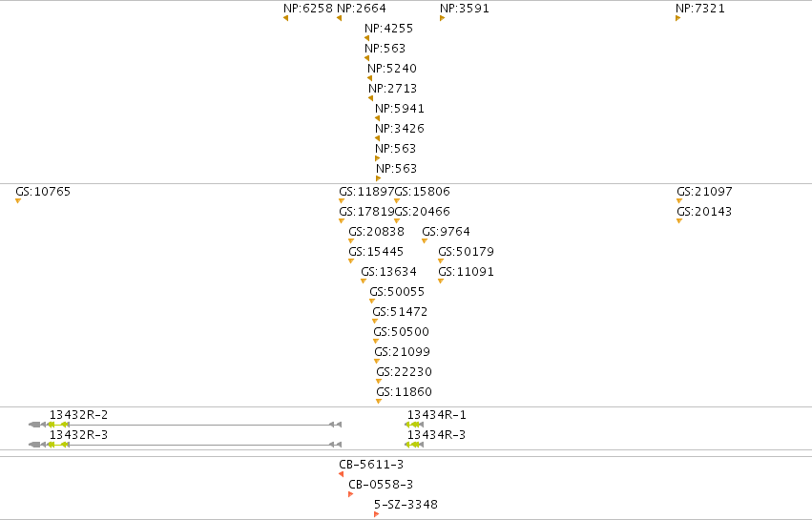The width and height of the screenshot is (812, 520).
Task: Select the NP:2664 insertion marker
Action: click(x=339, y=19)
